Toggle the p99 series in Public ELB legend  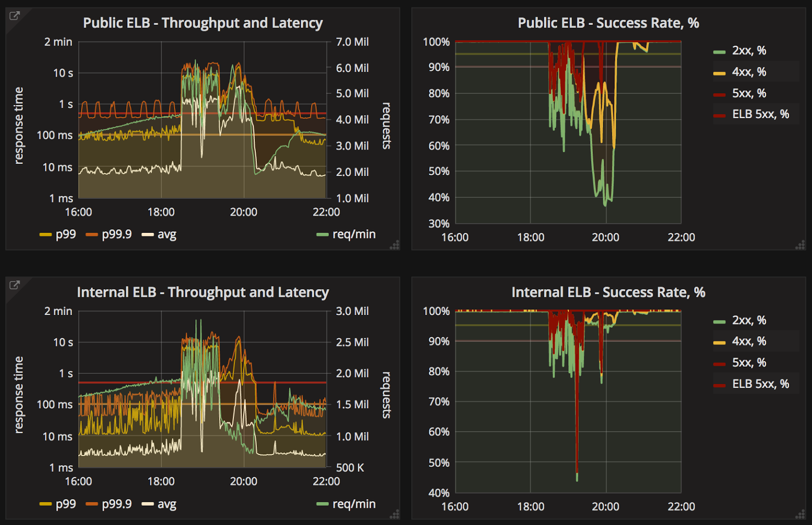(x=58, y=234)
